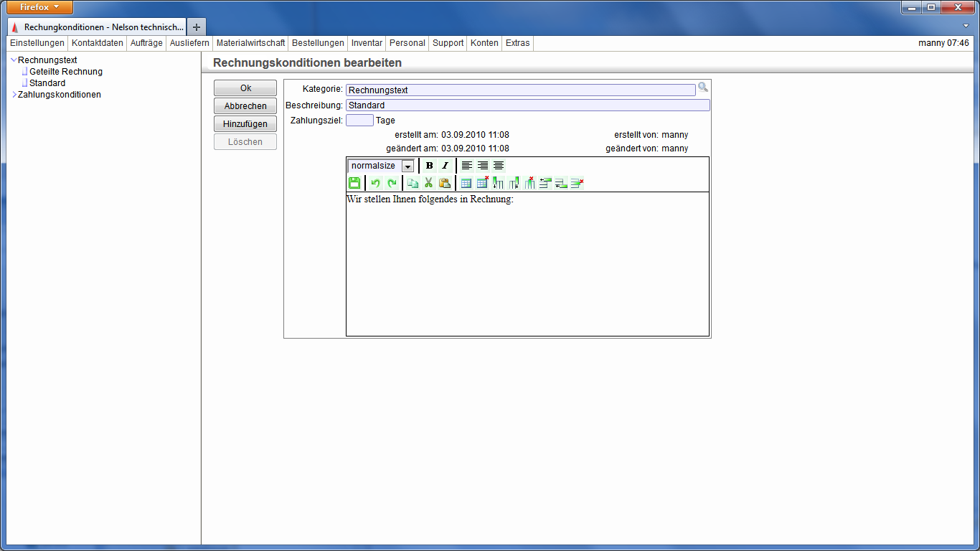Click the insert table icon
Screen dimensions: 980x551
click(466, 183)
